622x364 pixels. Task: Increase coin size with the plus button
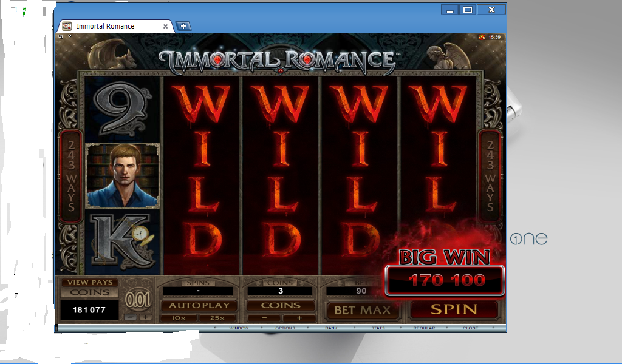(146, 317)
